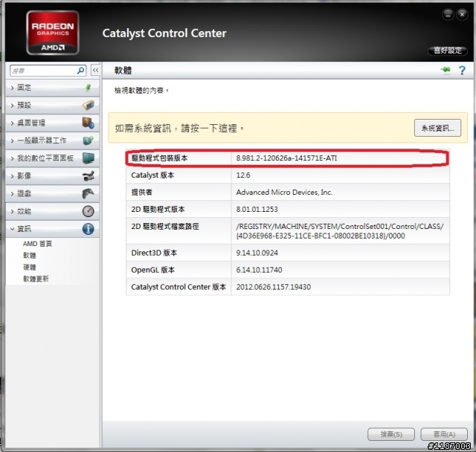Screen dimensions: 476x452
Task: Click OpenGL version value 6.14.10.11740
Action: point(259,270)
